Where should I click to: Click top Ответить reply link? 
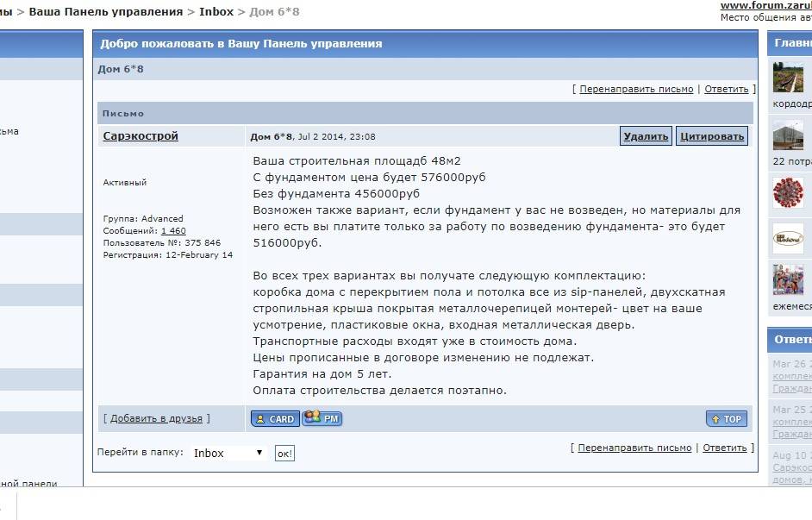click(726, 89)
